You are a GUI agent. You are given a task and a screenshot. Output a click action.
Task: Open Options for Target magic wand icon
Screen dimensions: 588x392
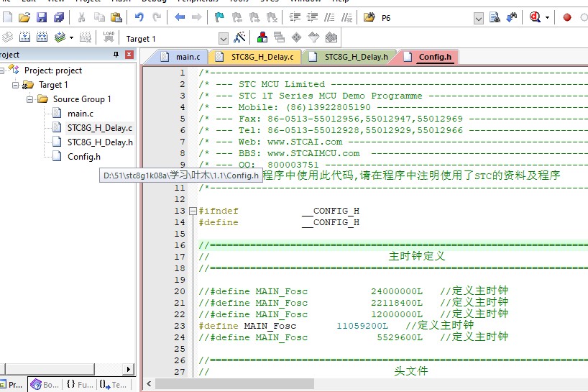240,37
